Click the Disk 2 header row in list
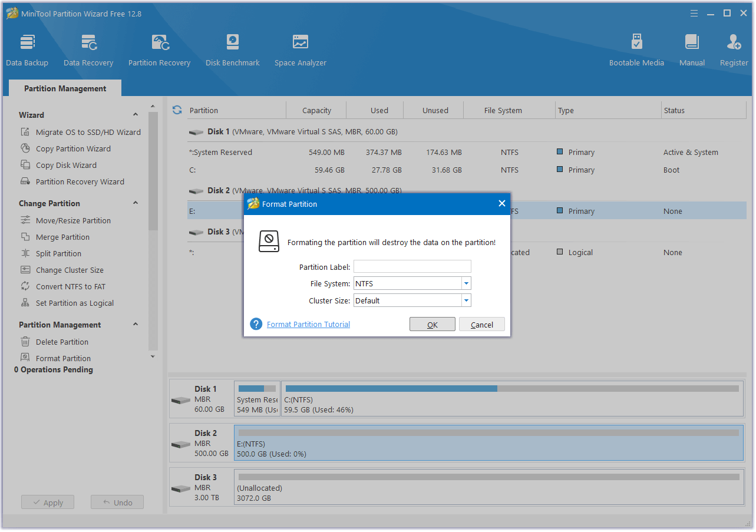Screen dimensions: 756x532 pyautogui.click(x=467, y=191)
